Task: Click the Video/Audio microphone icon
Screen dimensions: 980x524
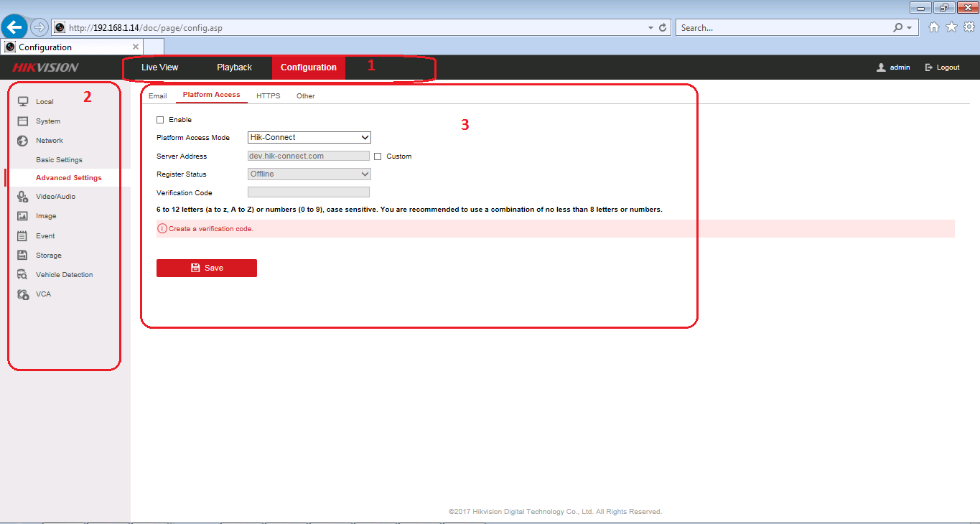Action: (x=23, y=197)
